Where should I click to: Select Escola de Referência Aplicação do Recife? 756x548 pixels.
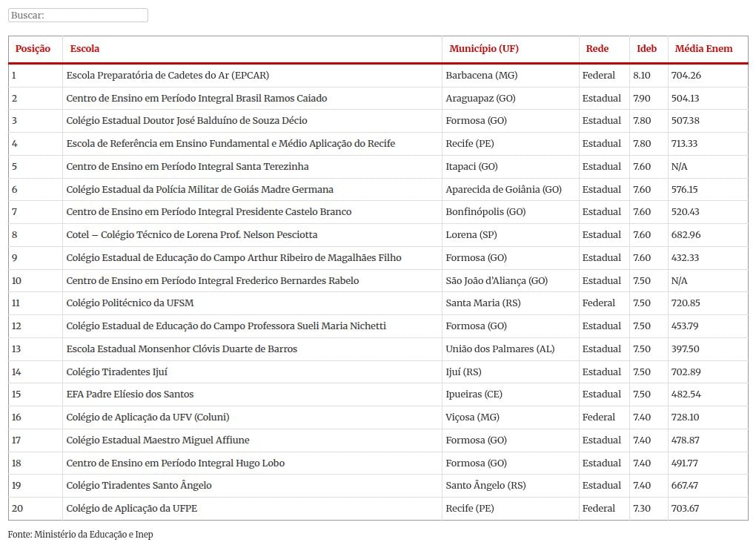(231, 144)
